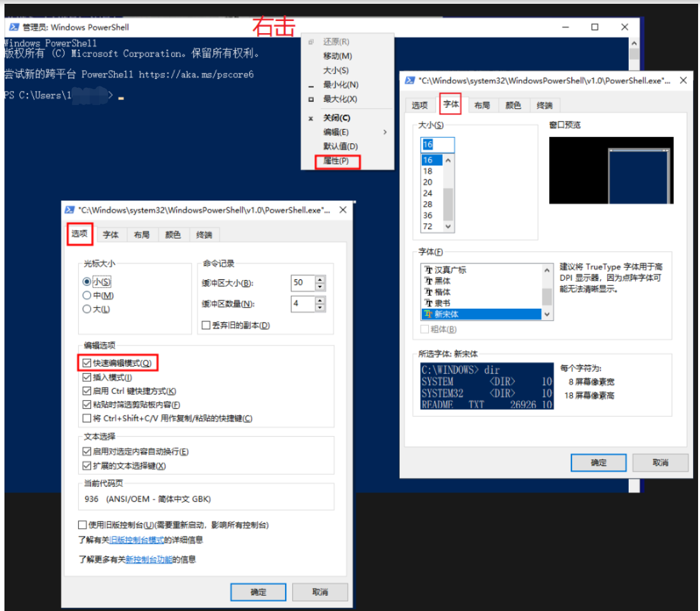Click 确定 in the Font dialog
700x611 pixels.
599,463
